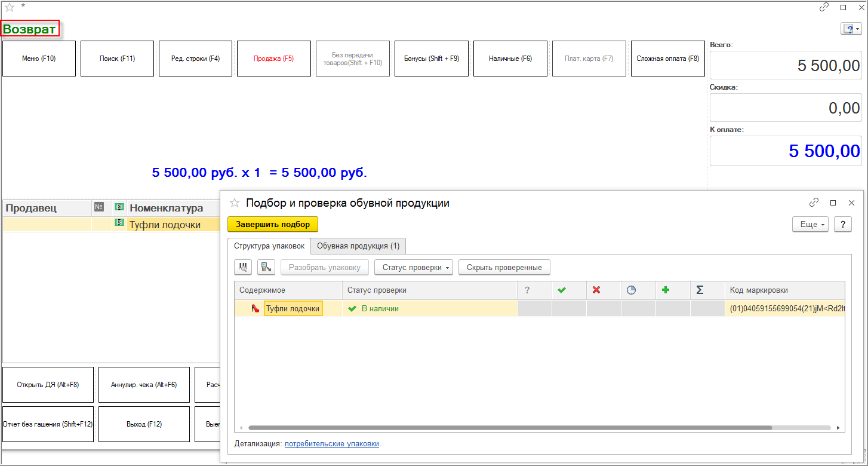Click the Скидка amount field

click(786, 108)
